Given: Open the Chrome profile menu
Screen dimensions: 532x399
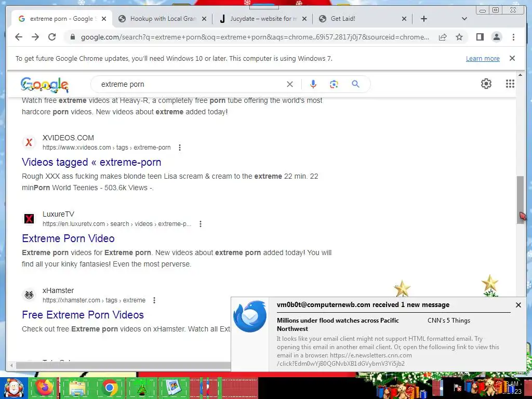Looking at the screenshot, I should point(496,37).
